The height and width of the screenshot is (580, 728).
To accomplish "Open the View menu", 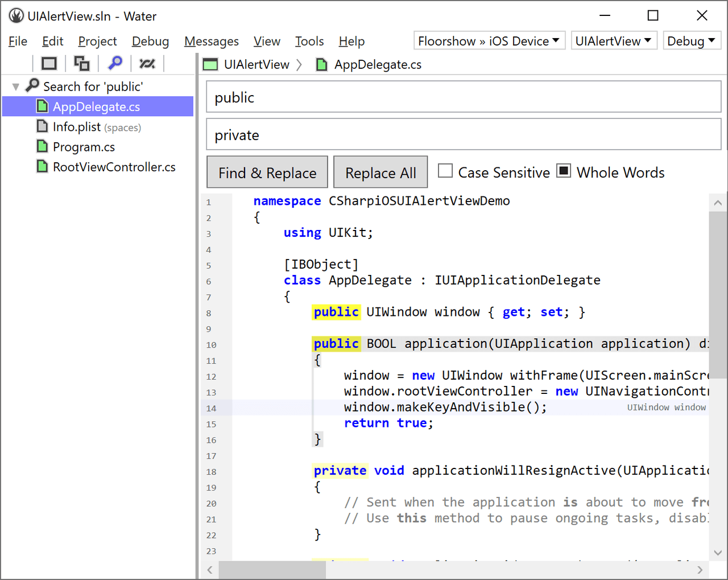I will tap(267, 42).
